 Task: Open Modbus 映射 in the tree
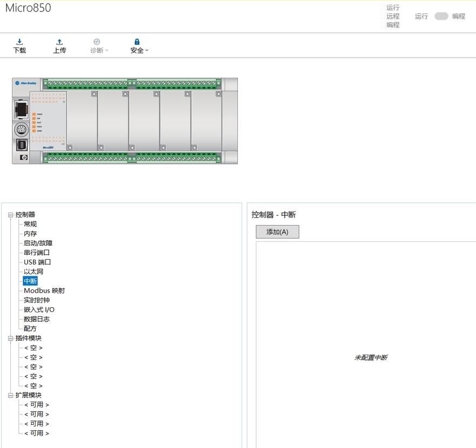click(44, 290)
